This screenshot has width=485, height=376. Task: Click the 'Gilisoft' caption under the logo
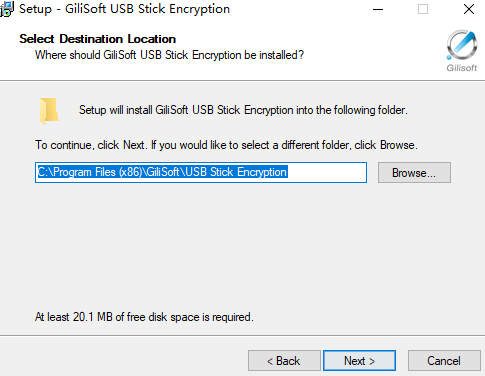pyautogui.click(x=462, y=68)
